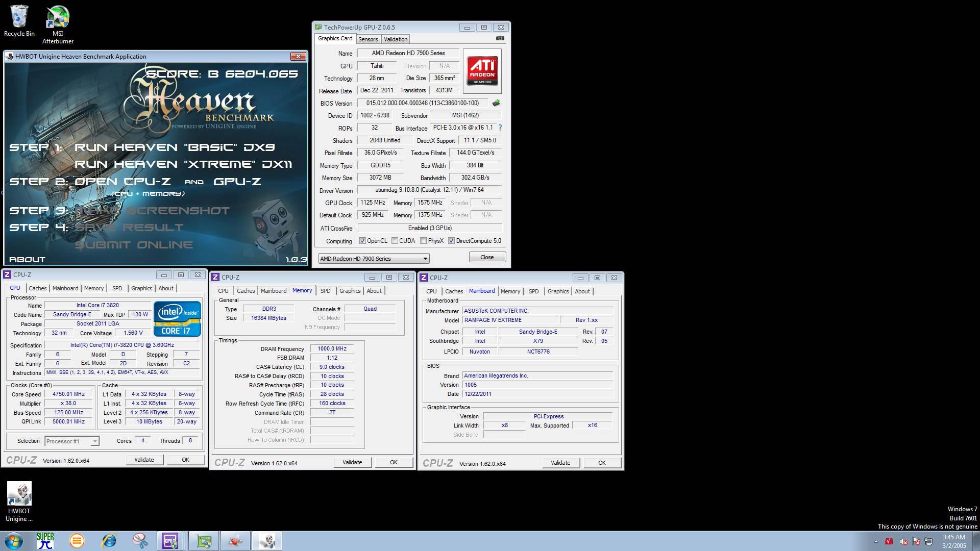This screenshot has height=551, width=980.
Task: Switch to the Validation tab in GPU-Z
Action: (x=396, y=39)
